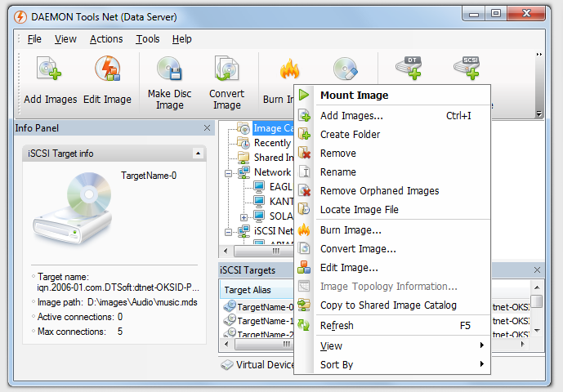Close the iSCSI Targets panel

537,269
